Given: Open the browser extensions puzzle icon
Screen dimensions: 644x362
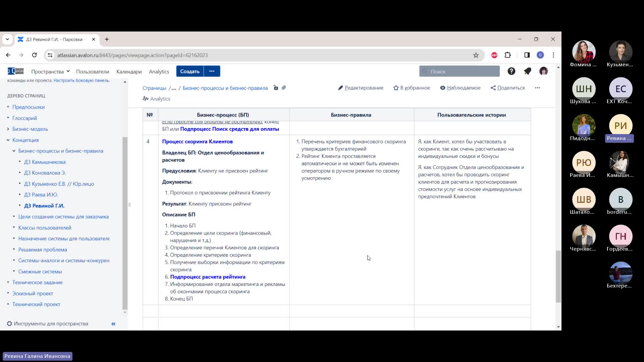Looking at the screenshot, I should click(507, 55).
